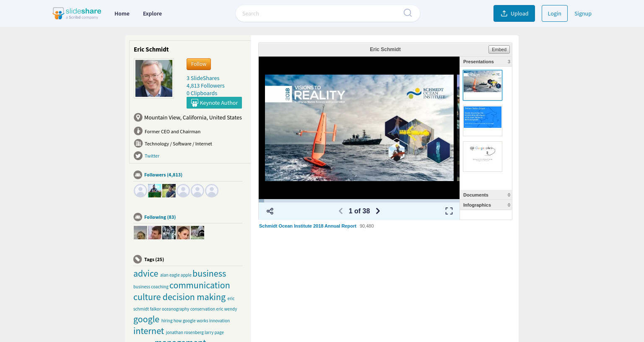Click the tag icon beside Tags (25)
The image size is (644, 342).
[138, 259]
